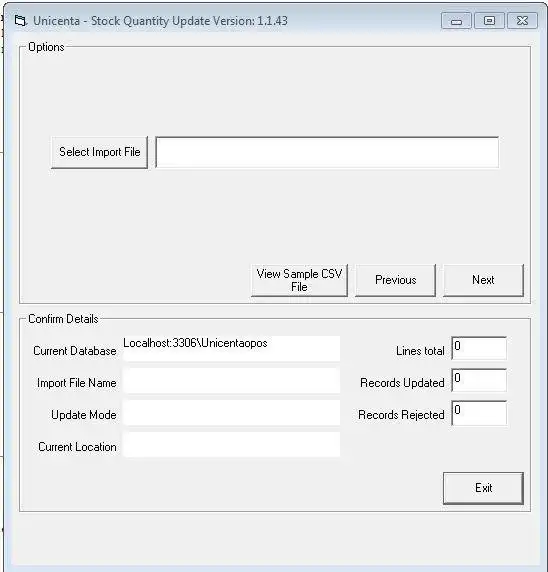Image resolution: width=548 pixels, height=572 pixels.
Task: Click the Current Location label
Action: [x=77, y=447]
